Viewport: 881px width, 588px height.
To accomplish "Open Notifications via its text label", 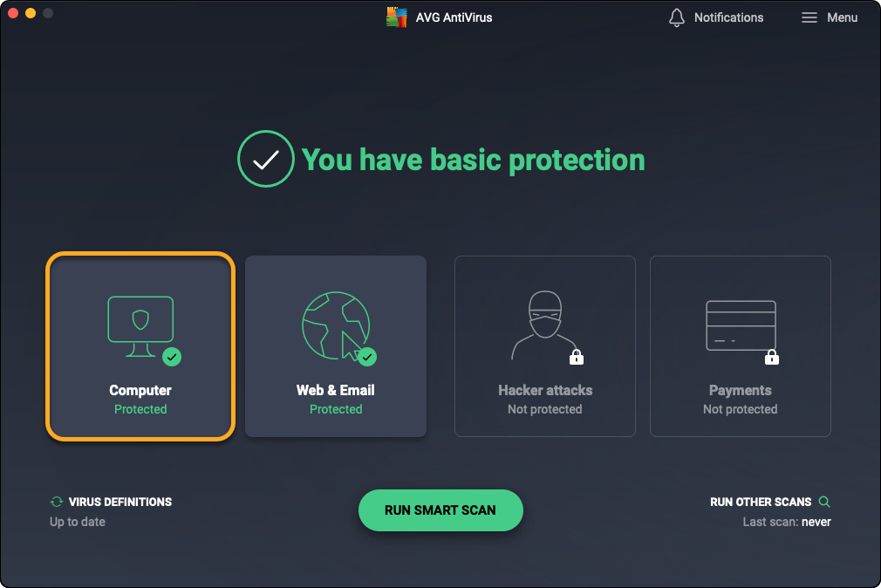I will point(728,17).
